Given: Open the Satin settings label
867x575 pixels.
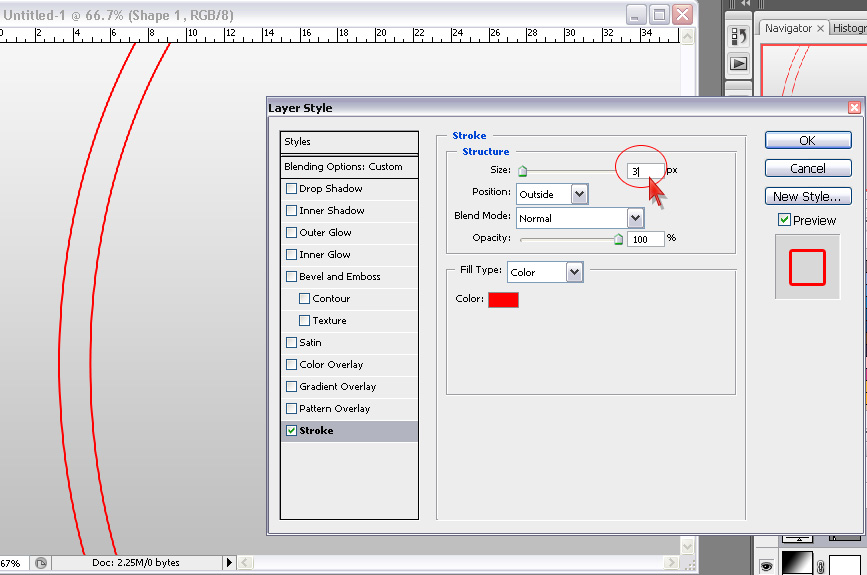Looking at the screenshot, I should (x=310, y=343).
